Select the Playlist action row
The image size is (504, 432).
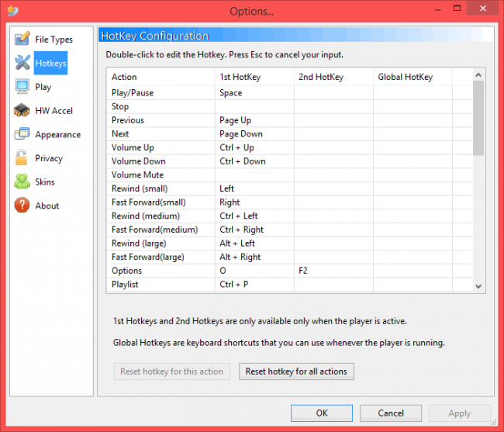click(x=289, y=284)
